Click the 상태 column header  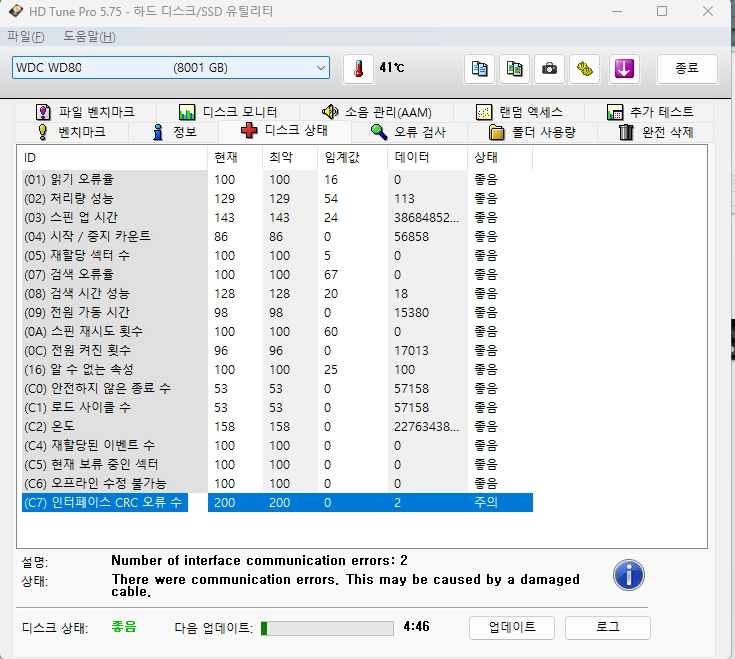[x=500, y=157]
